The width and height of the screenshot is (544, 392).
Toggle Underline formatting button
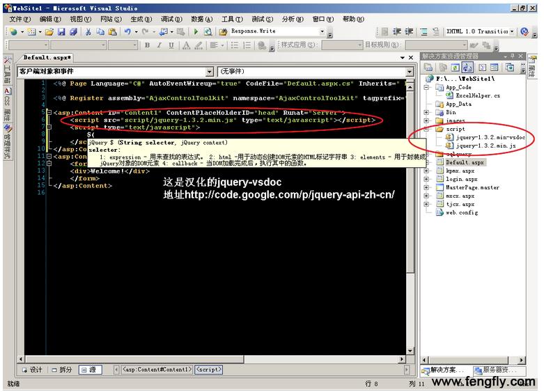click(171, 45)
